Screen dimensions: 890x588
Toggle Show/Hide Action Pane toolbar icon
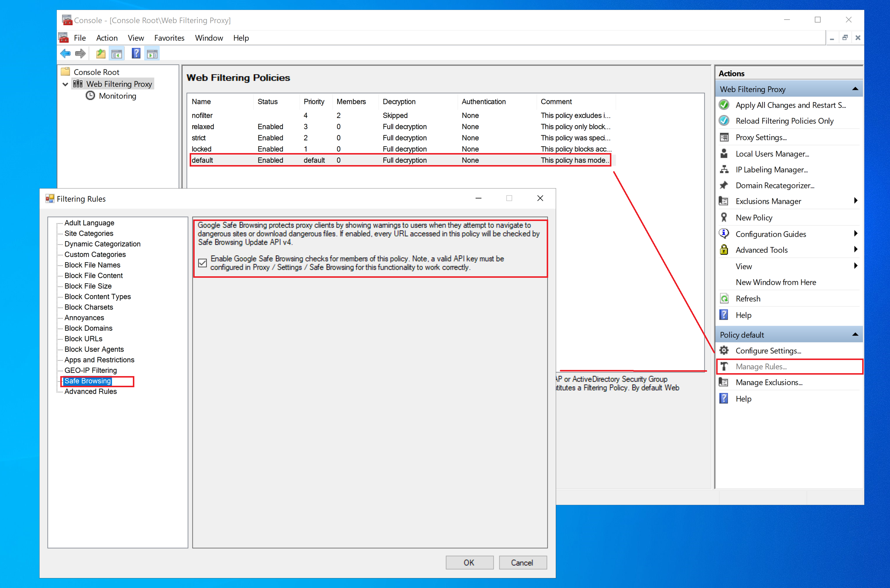tap(152, 54)
